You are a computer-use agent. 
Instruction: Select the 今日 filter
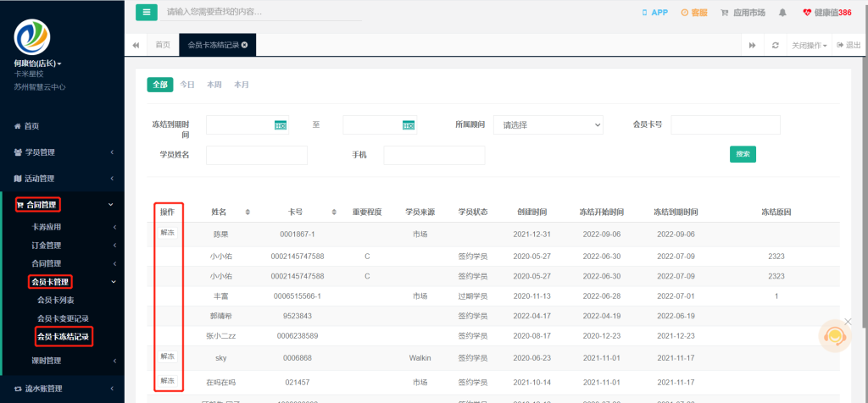(x=187, y=85)
